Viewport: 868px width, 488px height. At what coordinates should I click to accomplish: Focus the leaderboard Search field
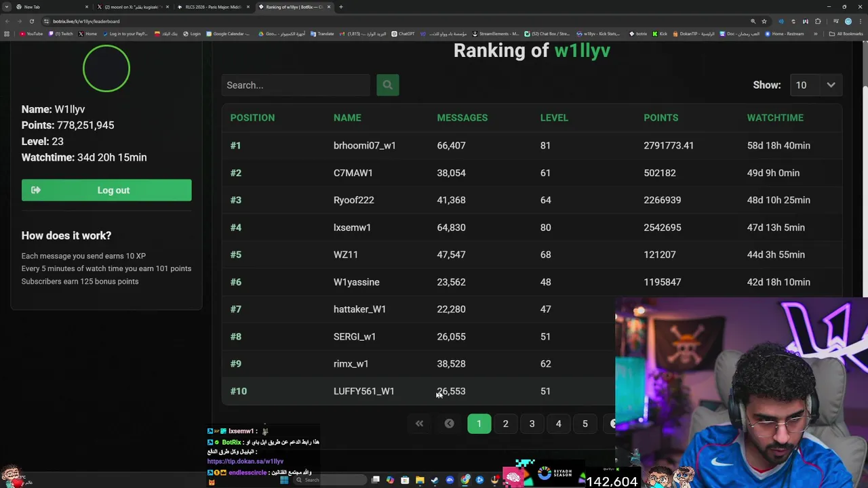click(296, 85)
